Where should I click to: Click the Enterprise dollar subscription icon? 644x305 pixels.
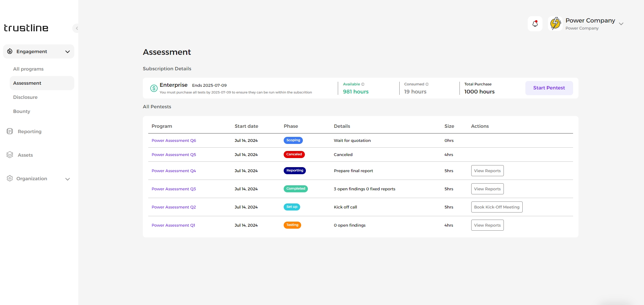154,88
